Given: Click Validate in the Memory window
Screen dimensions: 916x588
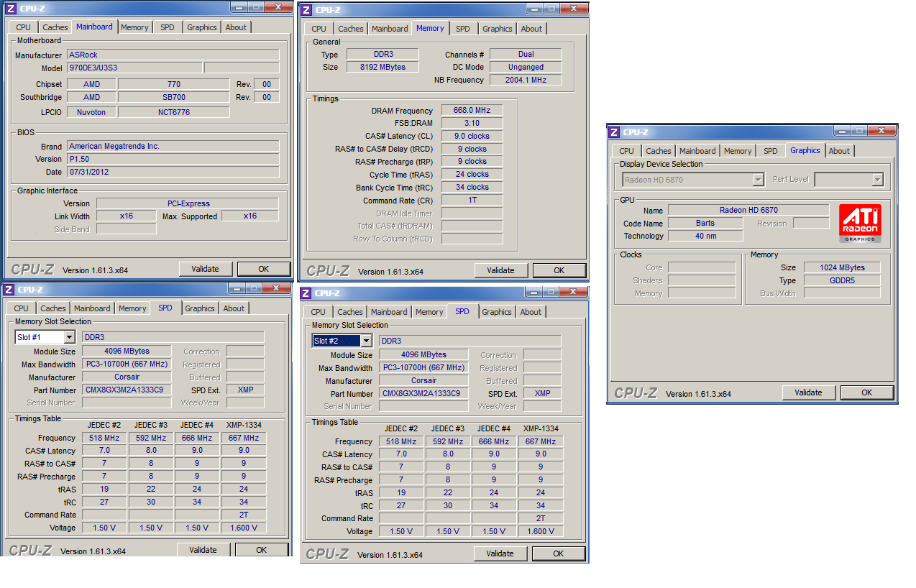Looking at the screenshot, I should (501, 270).
